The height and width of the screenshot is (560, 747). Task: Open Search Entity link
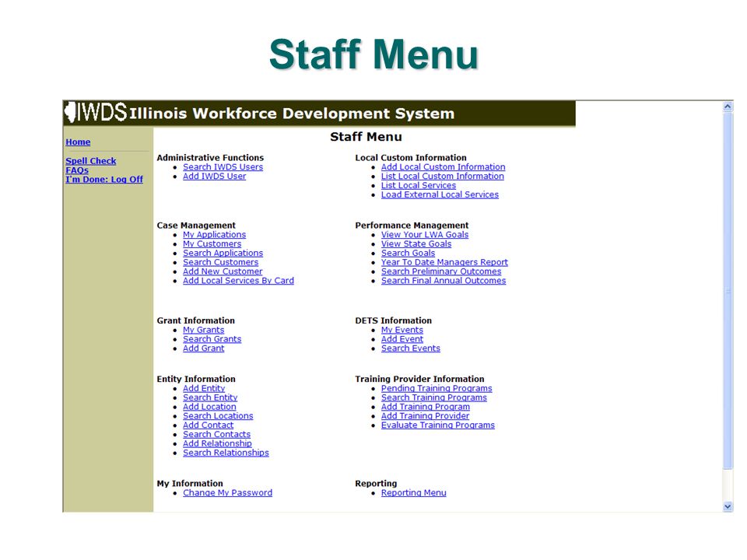point(210,397)
